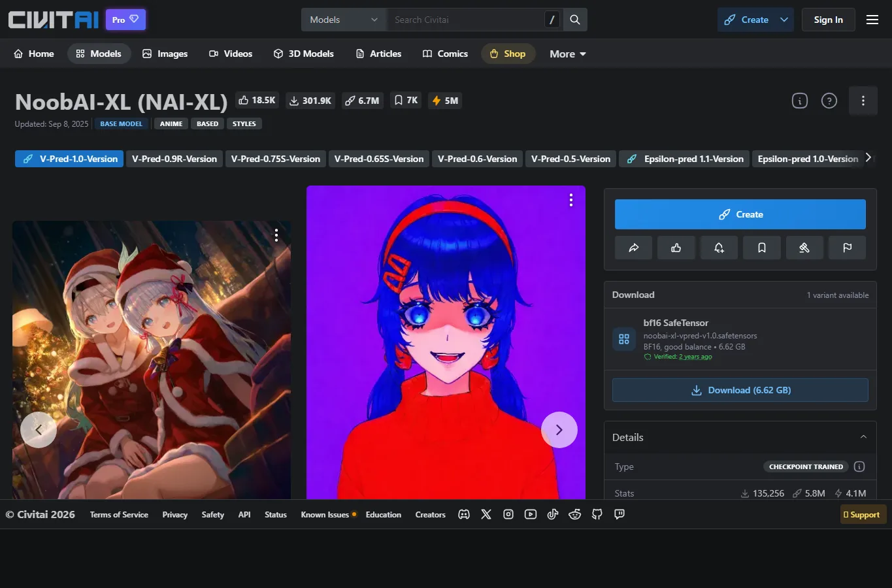Open the 3D Models tab
Image resolution: width=892 pixels, height=588 pixels.
tap(304, 54)
